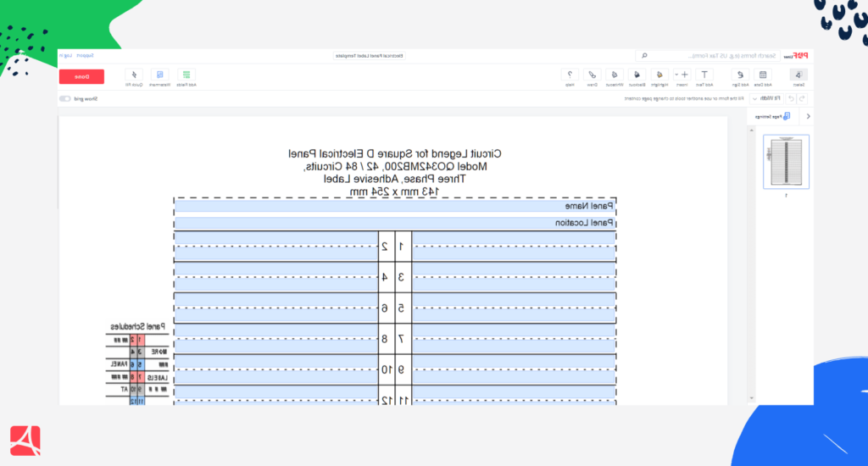Collapse the page thumbnails sidebar chevron
This screenshot has height=466, width=868.
click(808, 116)
